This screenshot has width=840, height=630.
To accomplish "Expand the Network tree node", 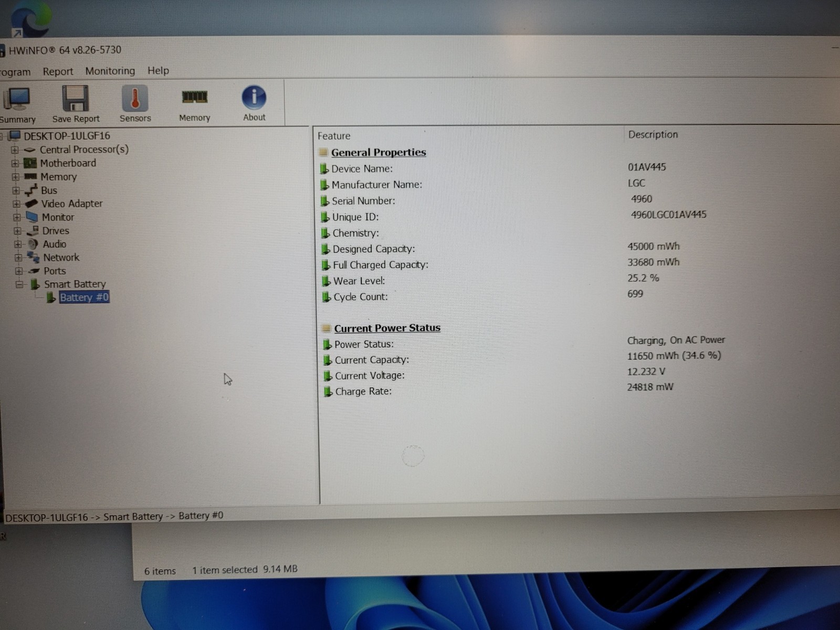I will click(x=18, y=258).
